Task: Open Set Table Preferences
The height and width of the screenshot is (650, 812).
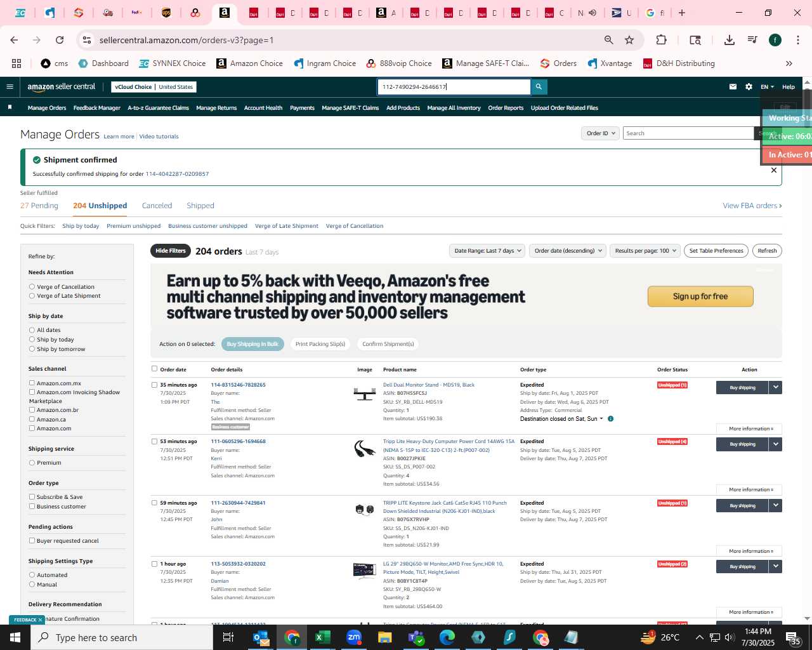Action: (716, 251)
